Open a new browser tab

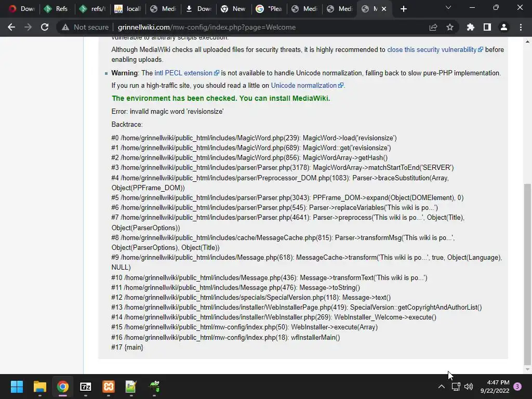(403, 9)
